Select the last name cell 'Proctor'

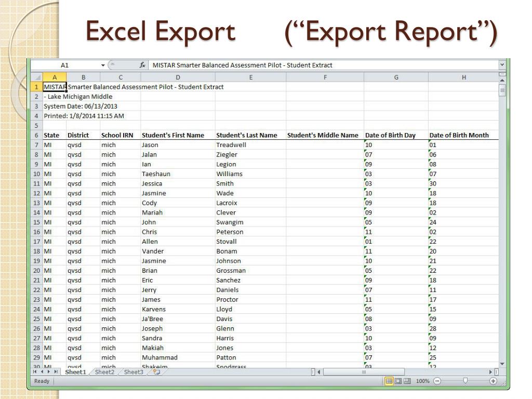pyautogui.click(x=250, y=300)
